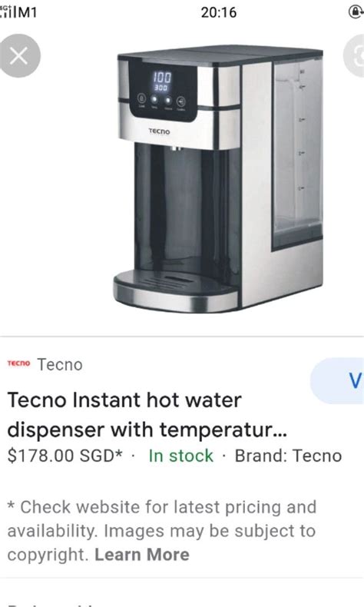Tap the transparent water tank in photo
This screenshot has height=607, width=364.
(297, 153)
